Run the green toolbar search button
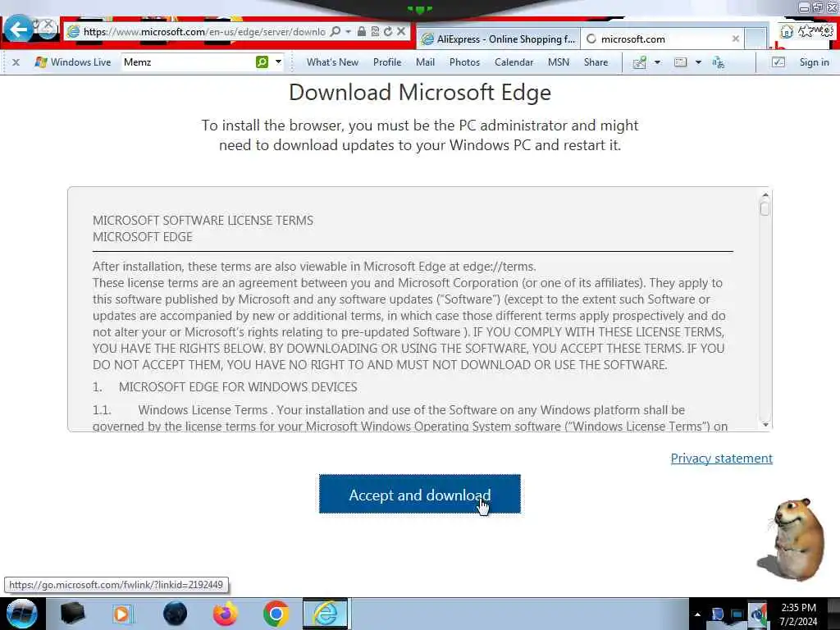840x630 pixels. (262, 62)
